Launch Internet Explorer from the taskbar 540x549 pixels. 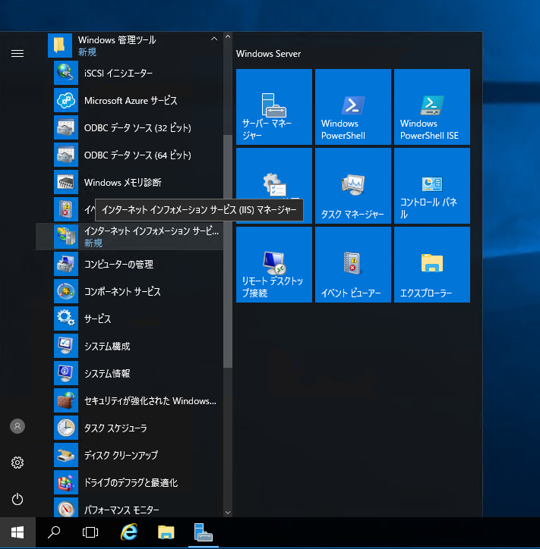[x=129, y=533]
